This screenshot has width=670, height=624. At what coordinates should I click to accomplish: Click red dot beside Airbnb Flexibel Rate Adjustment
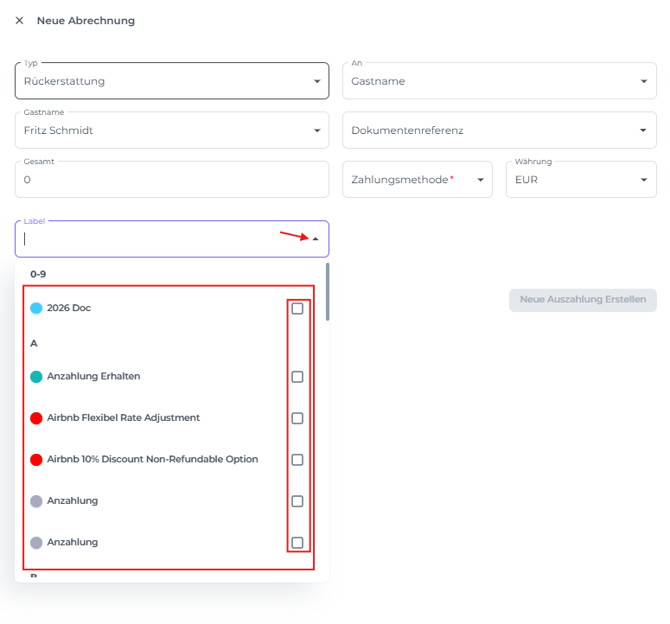click(36, 418)
